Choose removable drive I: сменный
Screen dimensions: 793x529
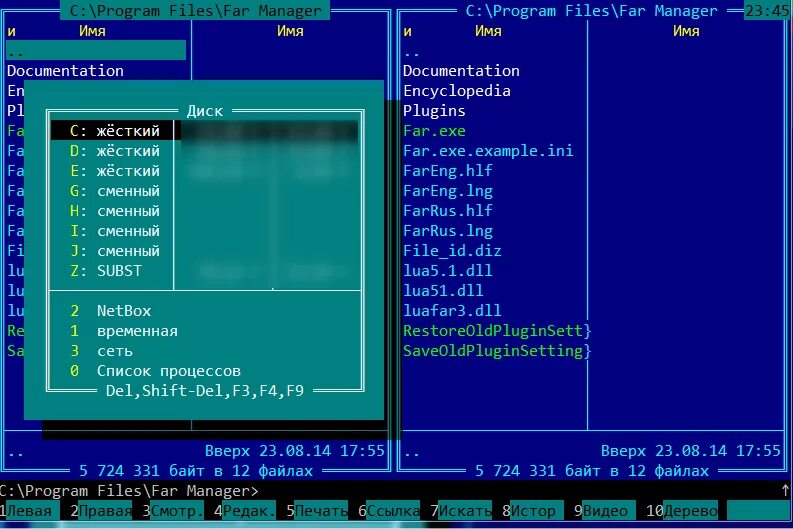pos(205,231)
